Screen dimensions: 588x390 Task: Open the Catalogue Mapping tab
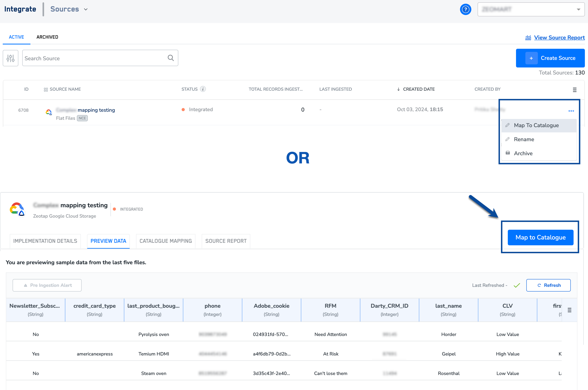pos(165,241)
